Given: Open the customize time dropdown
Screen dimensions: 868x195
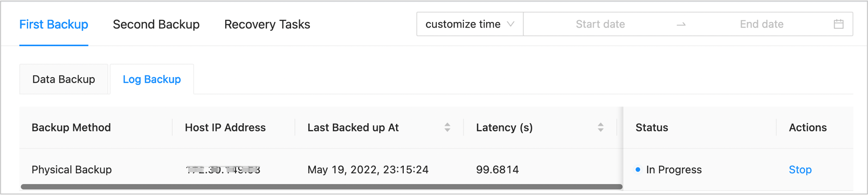Looking at the screenshot, I should [469, 24].
